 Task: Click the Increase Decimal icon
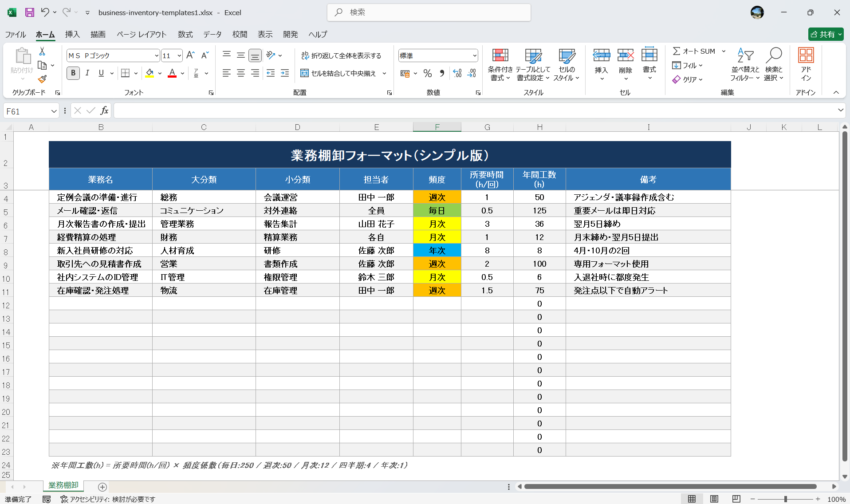pos(457,74)
